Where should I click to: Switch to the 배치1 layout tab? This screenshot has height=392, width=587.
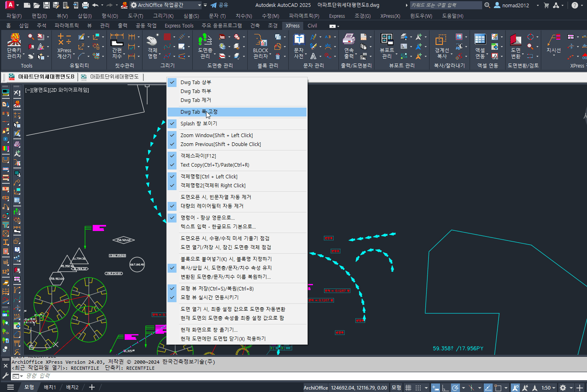point(50,387)
